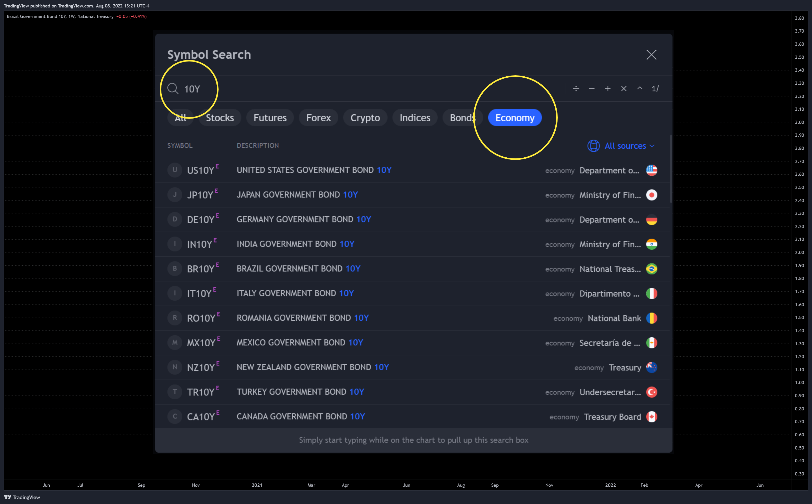Insert the multiplication operator
This screenshot has height=504, width=812.
pos(624,89)
